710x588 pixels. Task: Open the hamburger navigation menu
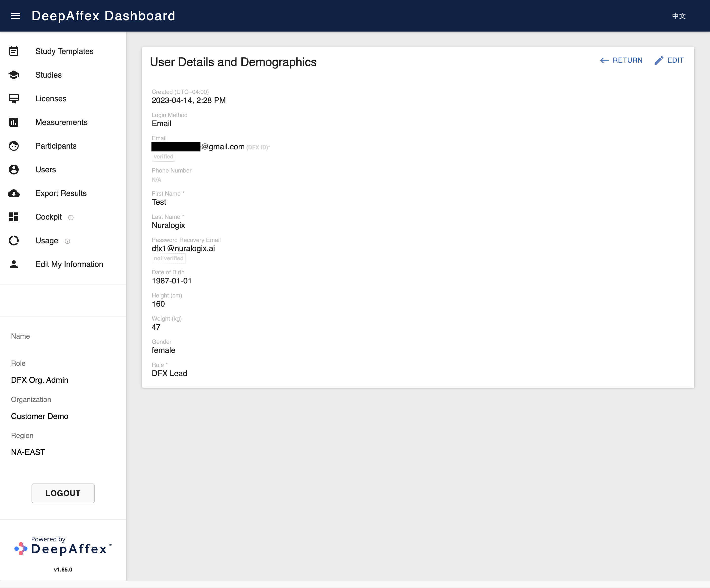[x=16, y=16]
